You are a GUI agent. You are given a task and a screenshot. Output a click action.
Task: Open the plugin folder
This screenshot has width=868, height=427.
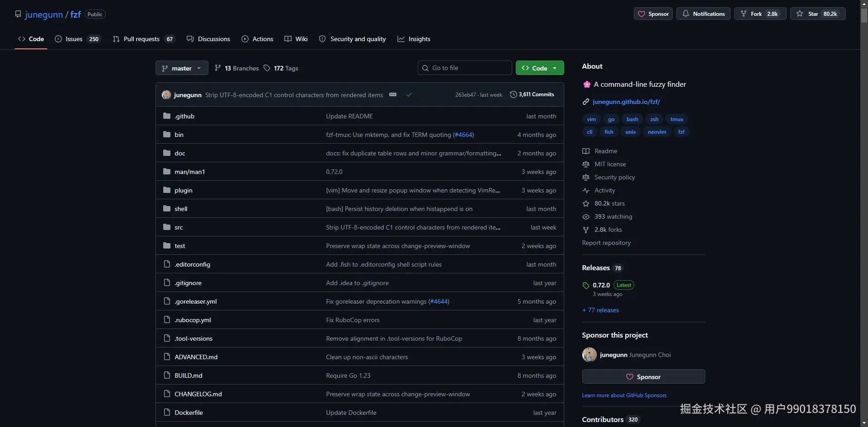click(184, 190)
